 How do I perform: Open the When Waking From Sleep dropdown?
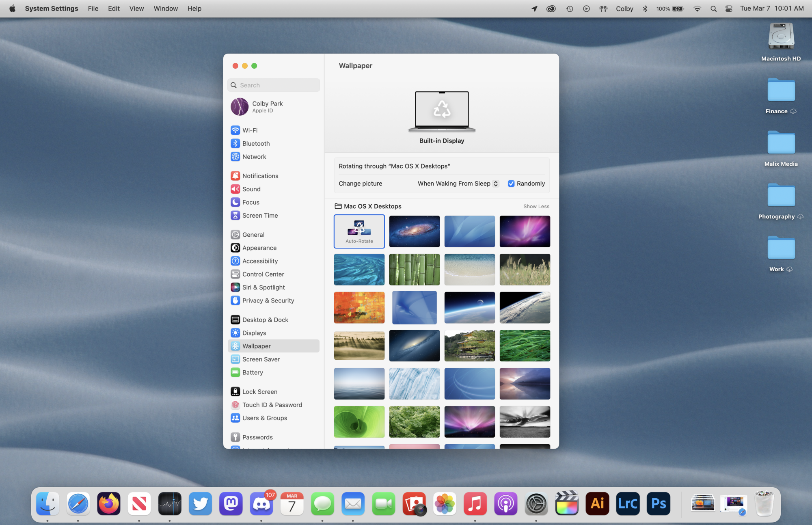click(x=458, y=184)
